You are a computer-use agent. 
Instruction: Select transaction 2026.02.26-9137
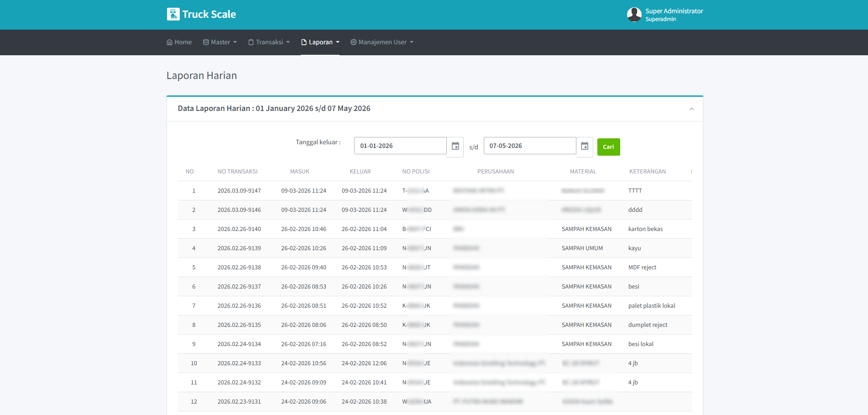click(239, 287)
